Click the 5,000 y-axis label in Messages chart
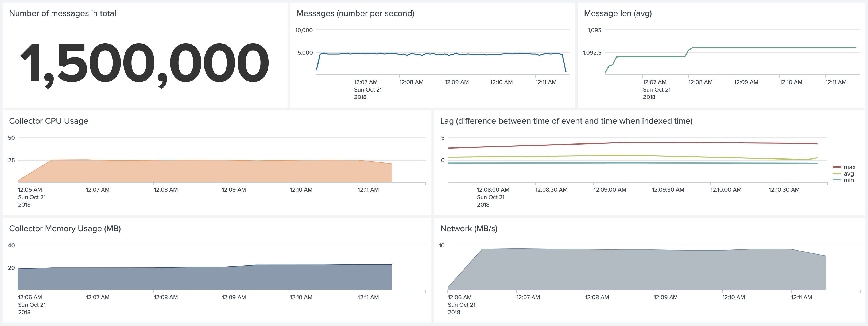868x326 pixels. tap(305, 53)
